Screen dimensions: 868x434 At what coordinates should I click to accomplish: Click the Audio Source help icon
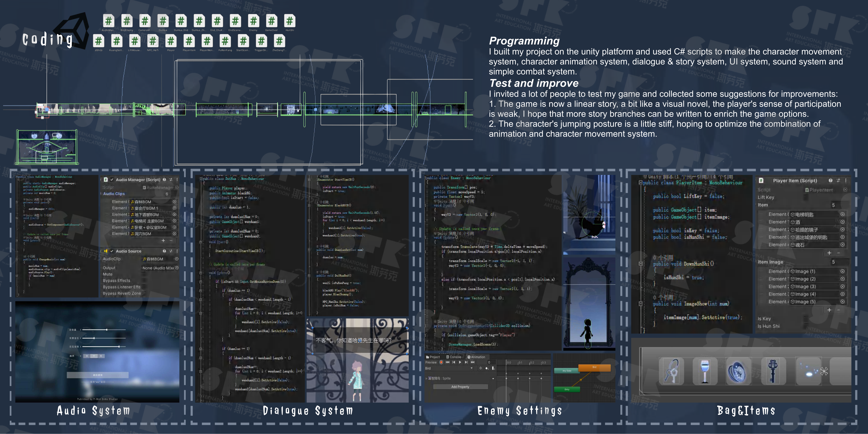coord(164,251)
